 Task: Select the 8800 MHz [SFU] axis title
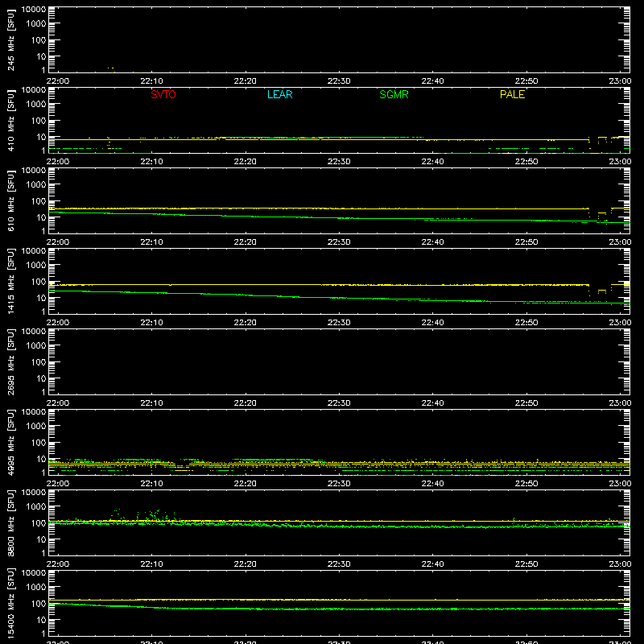click(x=10, y=522)
